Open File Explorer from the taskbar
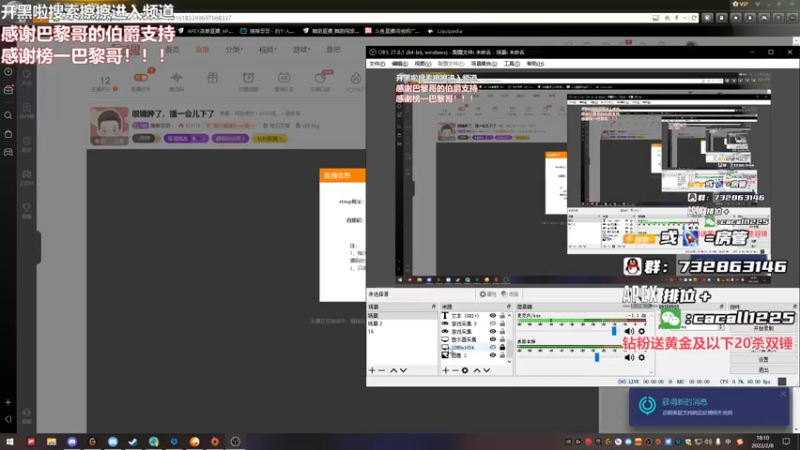Image resolution: width=800 pixels, height=450 pixels. [x=52, y=441]
